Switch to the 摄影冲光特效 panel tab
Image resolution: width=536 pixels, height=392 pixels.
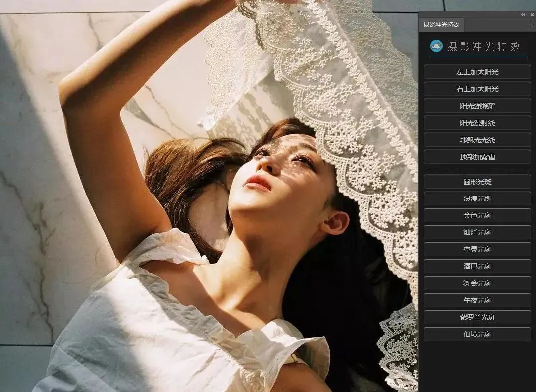pos(441,24)
